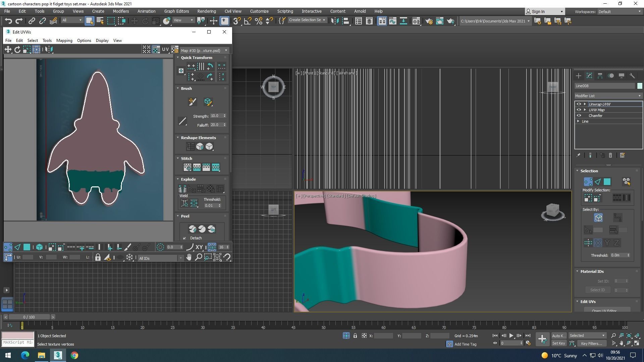Open the Rendering menu

click(x=206, y=11)
